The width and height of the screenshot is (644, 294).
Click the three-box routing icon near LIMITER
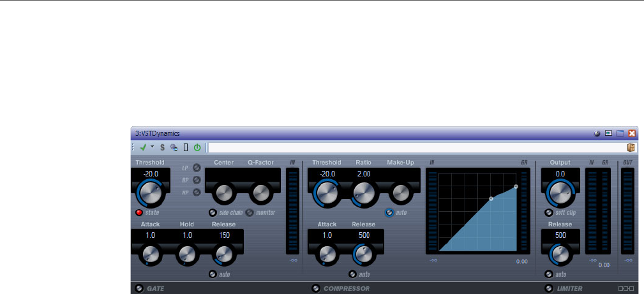(625, 289)
